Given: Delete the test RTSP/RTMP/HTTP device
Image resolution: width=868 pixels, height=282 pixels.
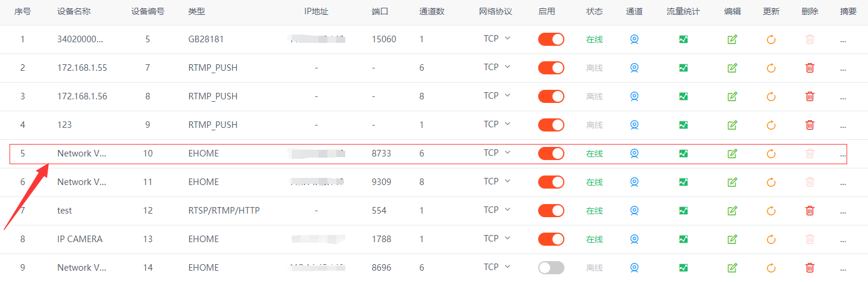Looking at the screenshot, I should point(810,211).
